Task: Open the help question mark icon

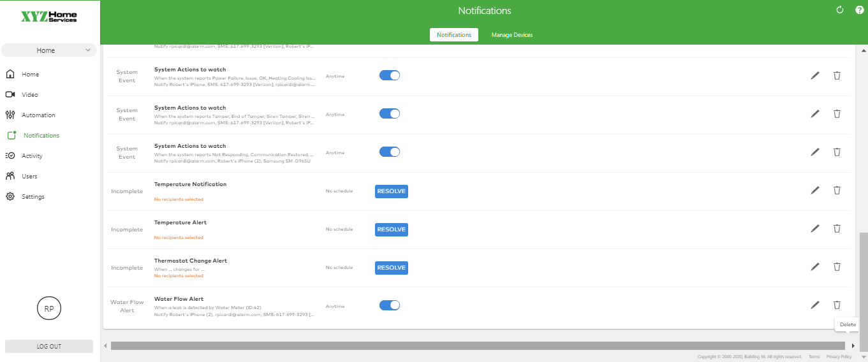Action: [859, 10]
